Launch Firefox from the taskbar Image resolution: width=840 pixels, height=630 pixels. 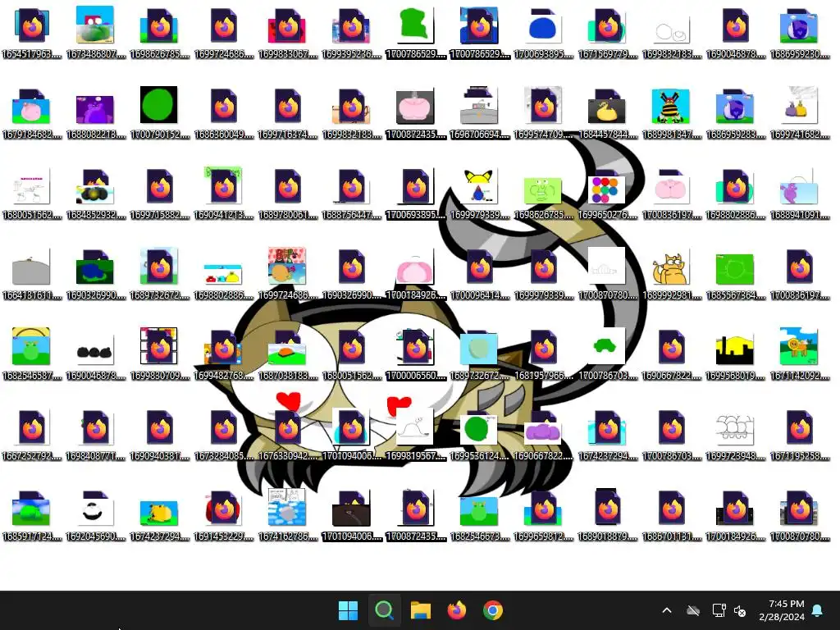coord(457,610)
